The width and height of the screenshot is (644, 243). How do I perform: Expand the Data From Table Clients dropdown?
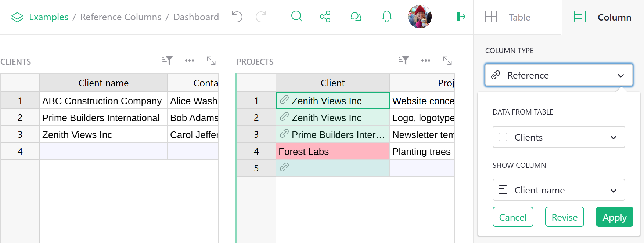pos(558,137)
